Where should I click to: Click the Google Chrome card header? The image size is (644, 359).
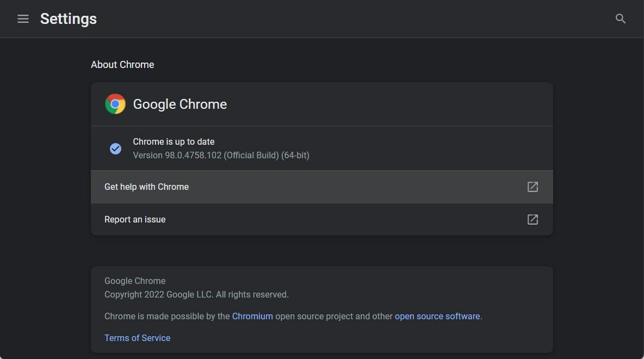(179, 103)
